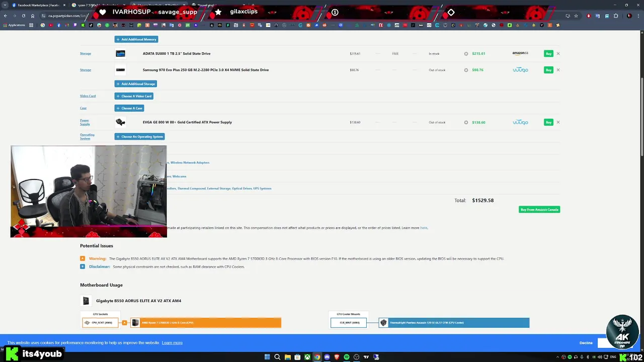Open the Webcams link
The height and width of the screenshot is (362, 644).
click(x=180, y=176)
